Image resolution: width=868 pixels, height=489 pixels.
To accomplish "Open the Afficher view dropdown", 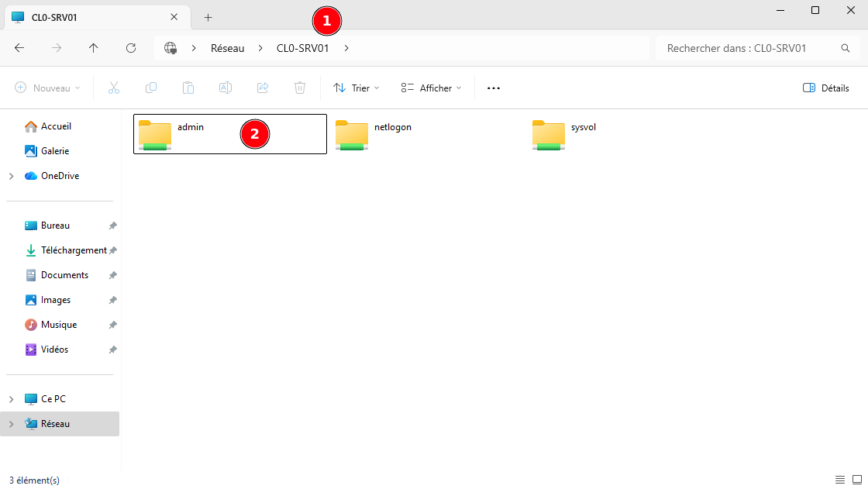I will coord(431,88).
